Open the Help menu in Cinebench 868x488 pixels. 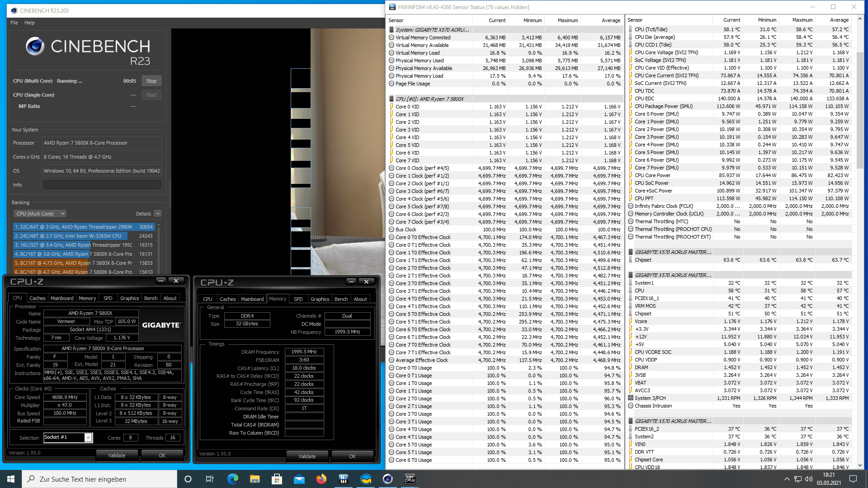[x=29, y=23]
